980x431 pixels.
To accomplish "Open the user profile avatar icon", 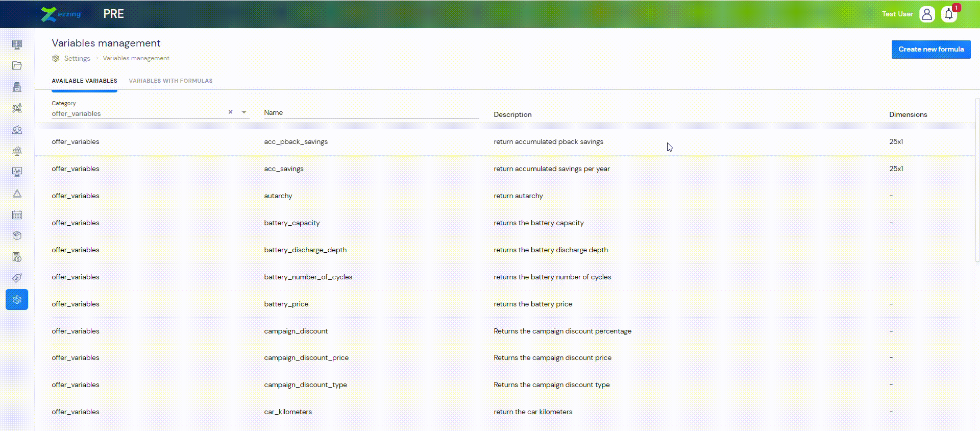I will pyautogui.click(x=927, y=14).
